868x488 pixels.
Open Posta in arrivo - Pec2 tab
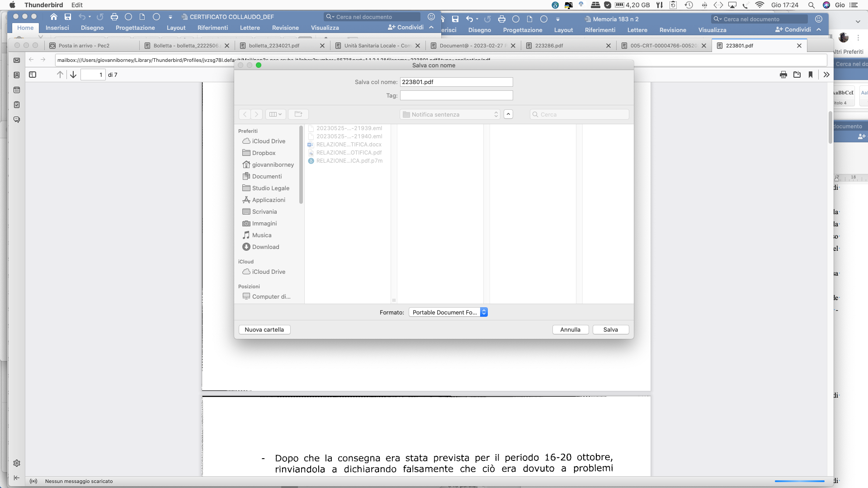(84, 46)
